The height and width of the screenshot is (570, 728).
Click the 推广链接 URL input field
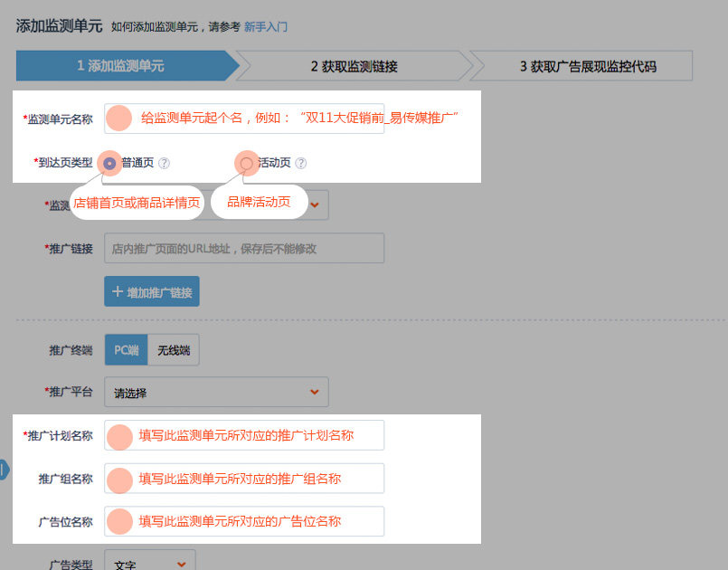coord(244,248)
